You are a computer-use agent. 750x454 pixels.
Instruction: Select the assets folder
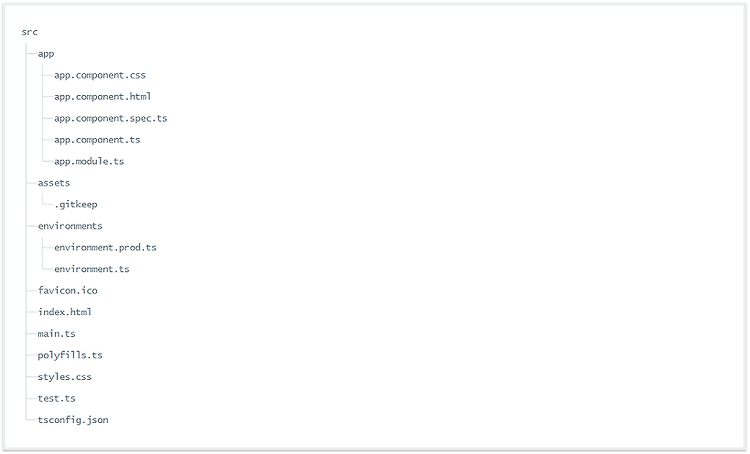(54, 183)
